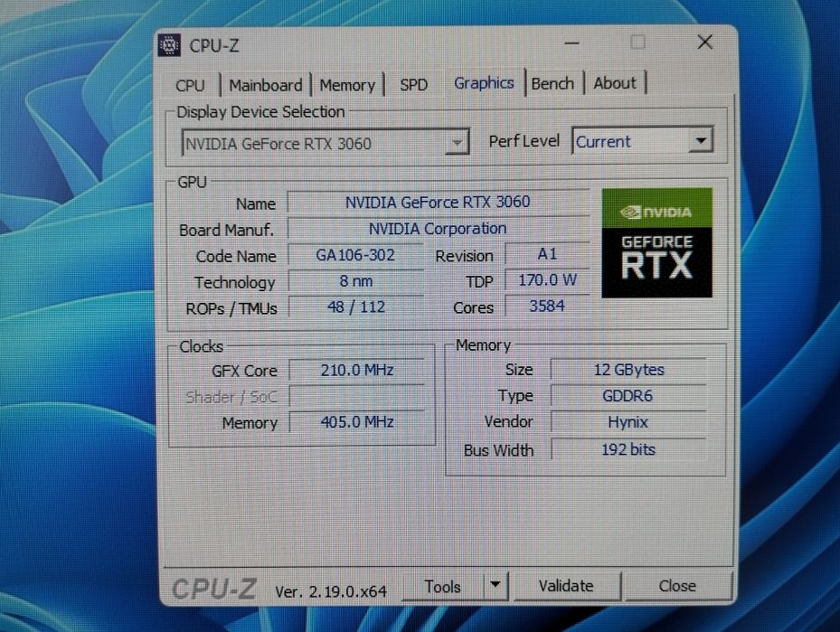
Task: Click the CPU-Z logo text at bottom left
Action: coord(213,590)
